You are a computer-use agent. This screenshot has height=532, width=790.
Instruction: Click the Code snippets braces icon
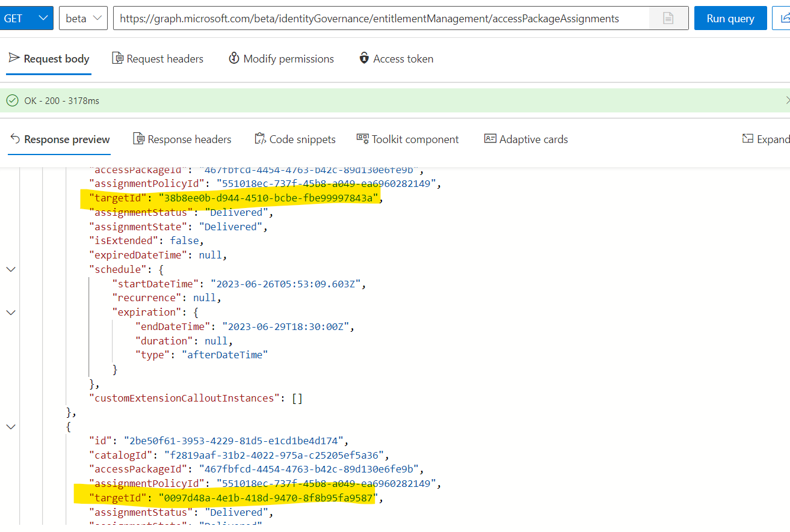261,139
